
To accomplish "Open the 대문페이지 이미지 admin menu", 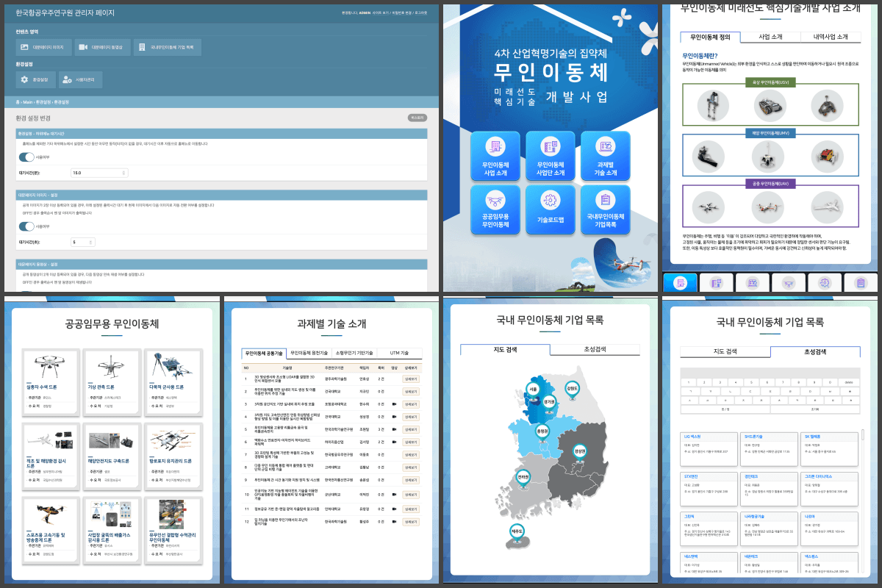I will pos(43,47).
